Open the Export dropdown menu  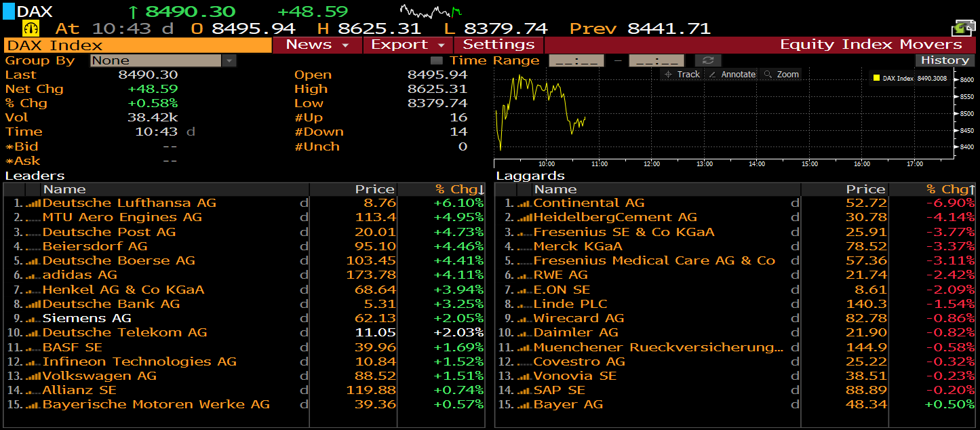[x=408, y=45]
